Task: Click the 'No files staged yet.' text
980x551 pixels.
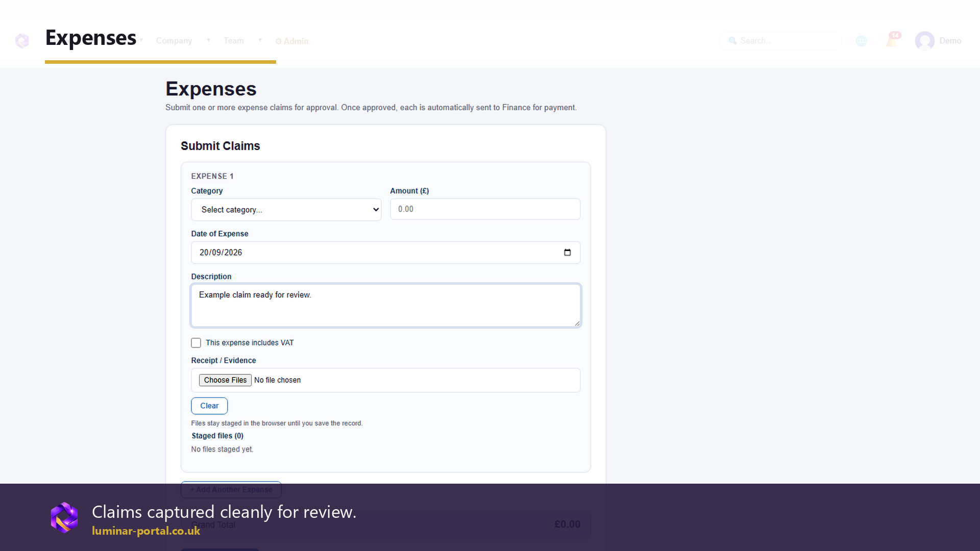Action: click(x=222, y=449)
